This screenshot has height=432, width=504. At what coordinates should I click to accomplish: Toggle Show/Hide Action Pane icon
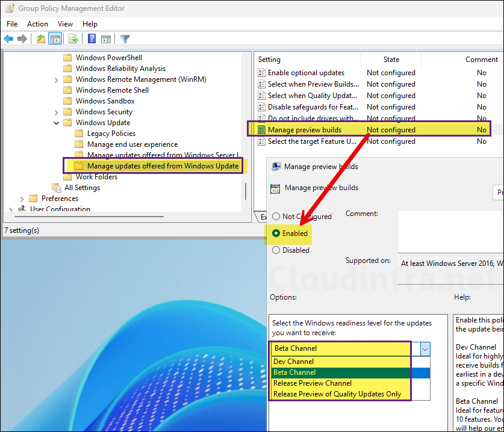pos(106,39)
